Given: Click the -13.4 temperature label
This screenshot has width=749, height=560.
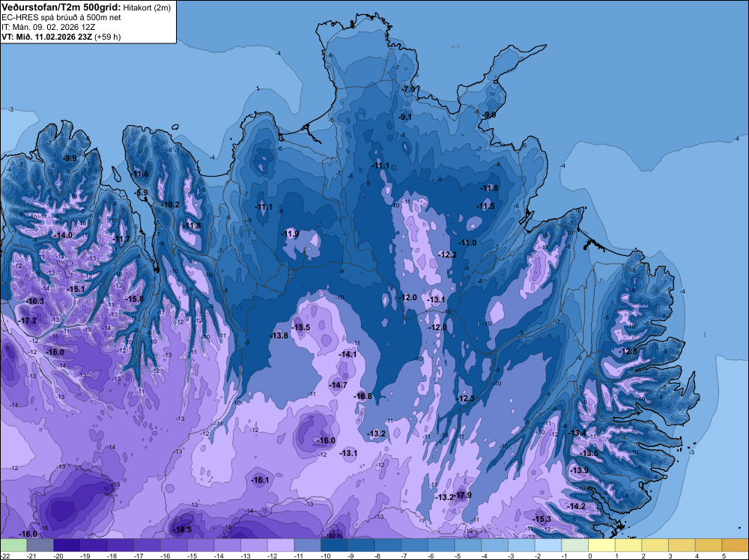Looking at the screenshot, I should (x=577, y=433).
